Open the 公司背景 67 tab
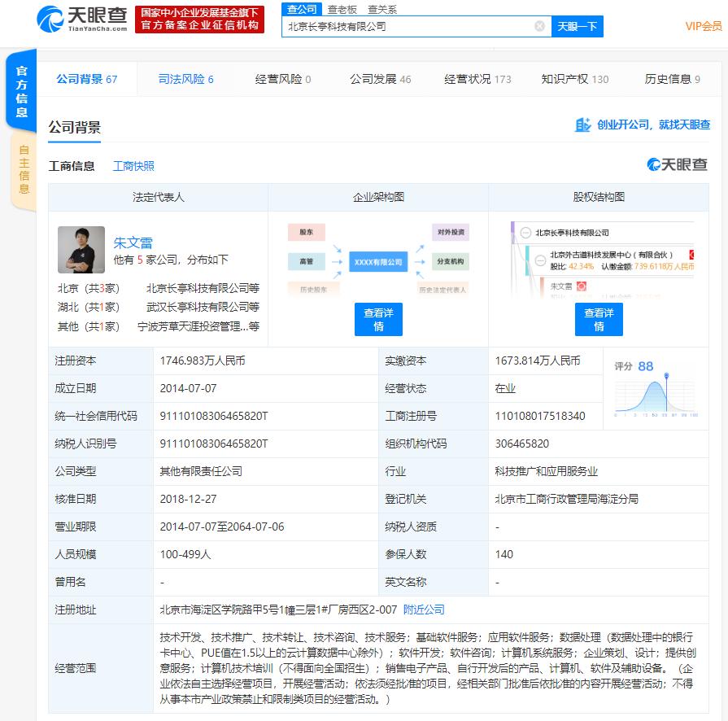The width and height of the screenshot is (728, 721). point(87,79)
